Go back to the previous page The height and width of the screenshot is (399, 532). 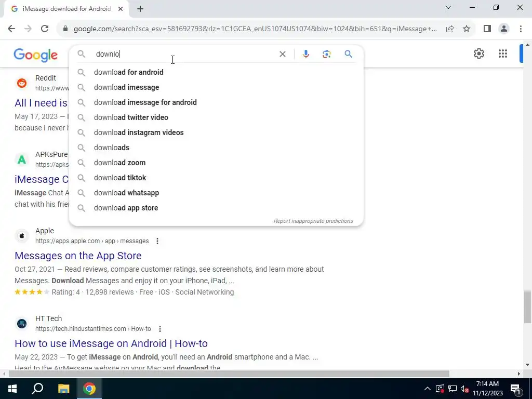pos(11,29)
